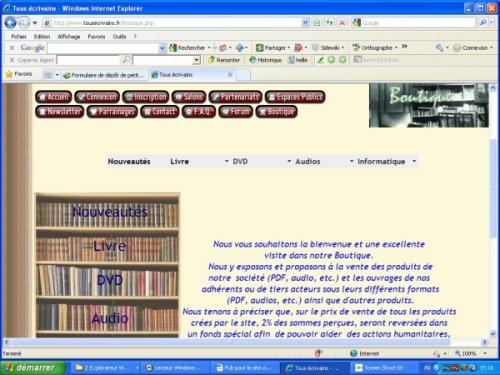Click the Orthographe spell check button
Image resolution: width=500 pixels, height=375 pixels.
click(x=374, y=48)
